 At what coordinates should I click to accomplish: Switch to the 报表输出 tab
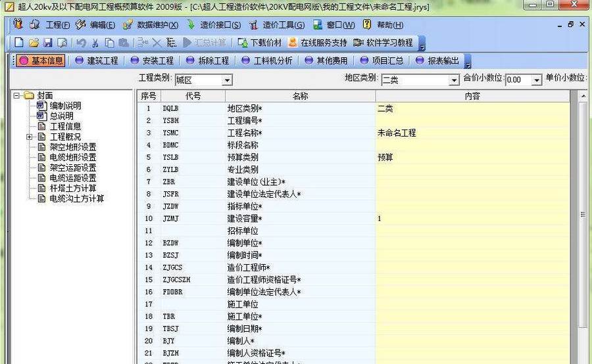pyautogui.click(x=437, y=60)
